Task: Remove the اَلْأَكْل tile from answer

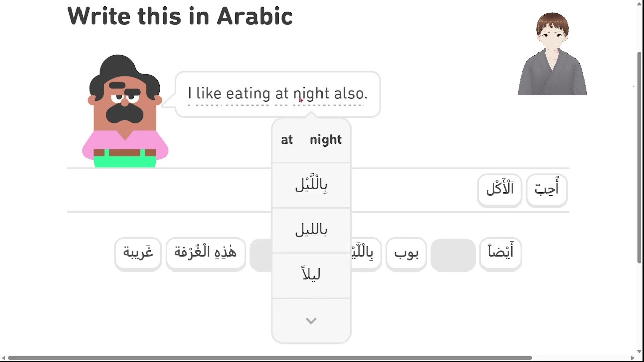Action: tap(500, 190)
